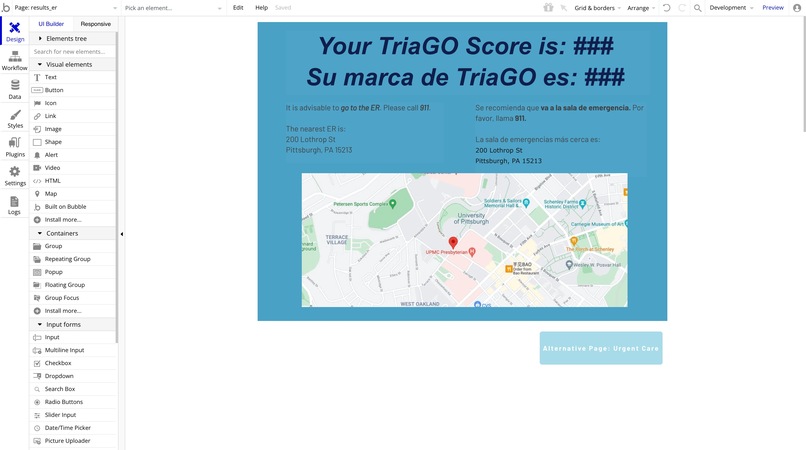Screen dimensions: 806x450
Task: Switch to the UI Builder tab
Action: [x=51, y=24]
